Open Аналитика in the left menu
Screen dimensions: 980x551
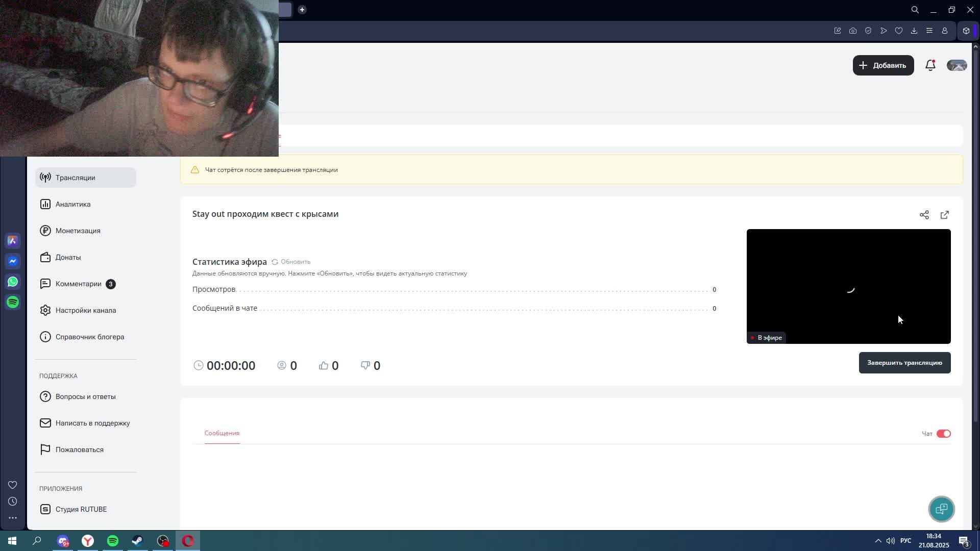coord(73,204)
